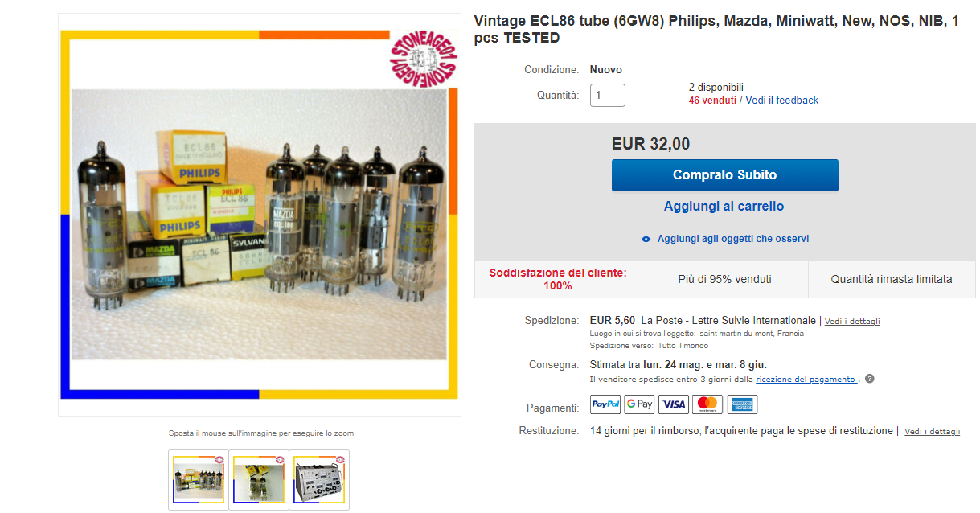This screenshot has height=513, width=980.
Task: Click the American Express icon
Action: coord(742,404)
